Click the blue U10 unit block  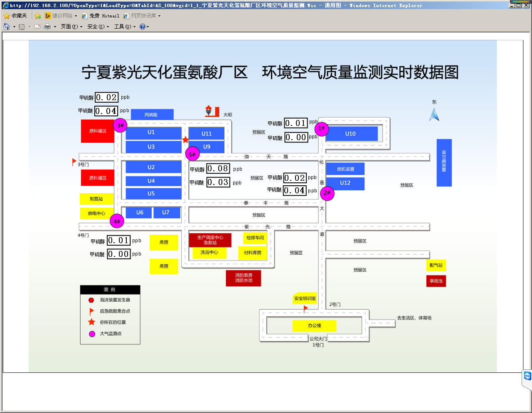pyautogui.click(x=351, y=134)
